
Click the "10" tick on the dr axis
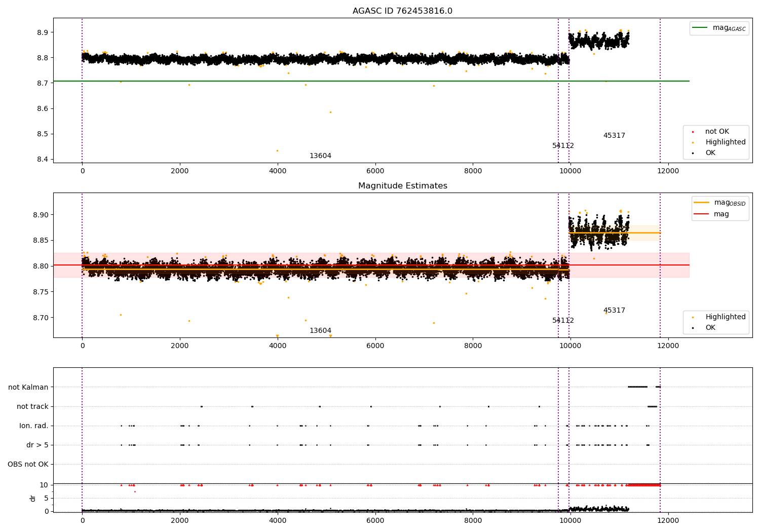44,485
